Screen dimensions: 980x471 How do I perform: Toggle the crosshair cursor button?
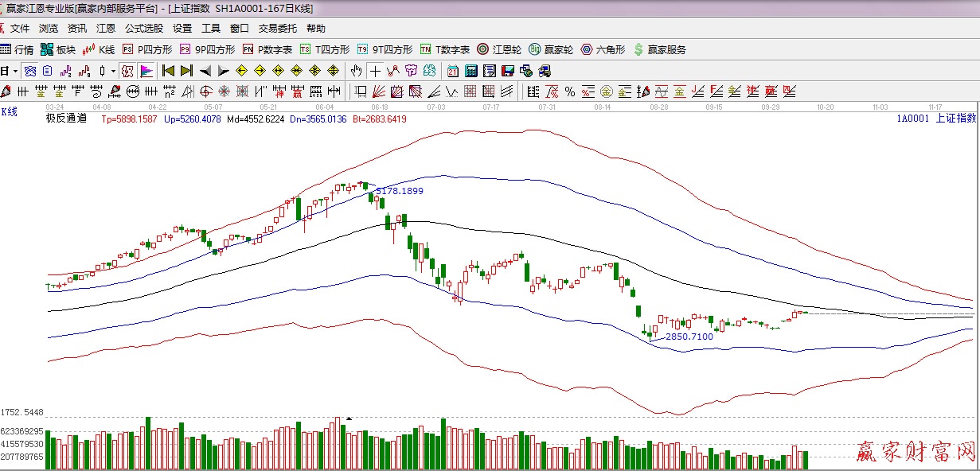point(375,71)
